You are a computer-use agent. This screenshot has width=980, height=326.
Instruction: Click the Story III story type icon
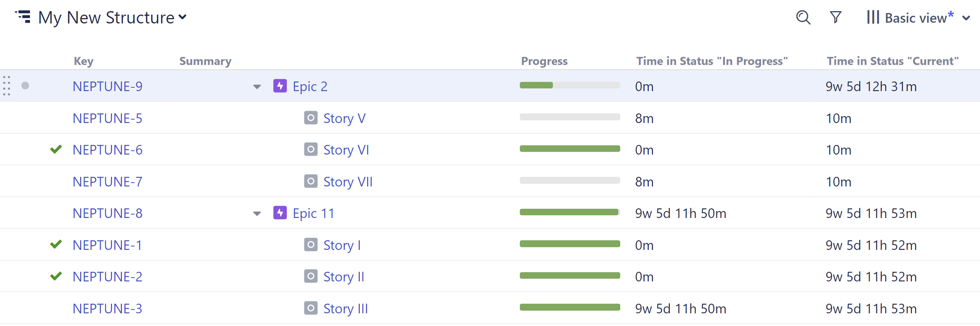[x=310, y=308]
